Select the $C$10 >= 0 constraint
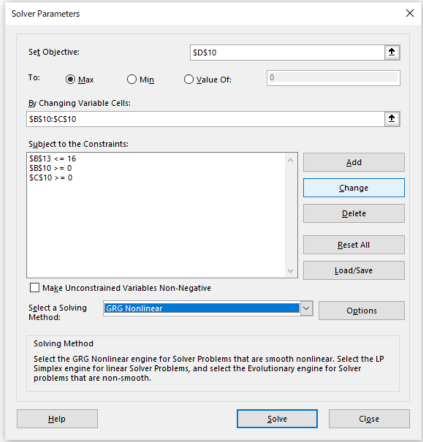Viewport: 423px width, 442px height. (x=51, y=178)
